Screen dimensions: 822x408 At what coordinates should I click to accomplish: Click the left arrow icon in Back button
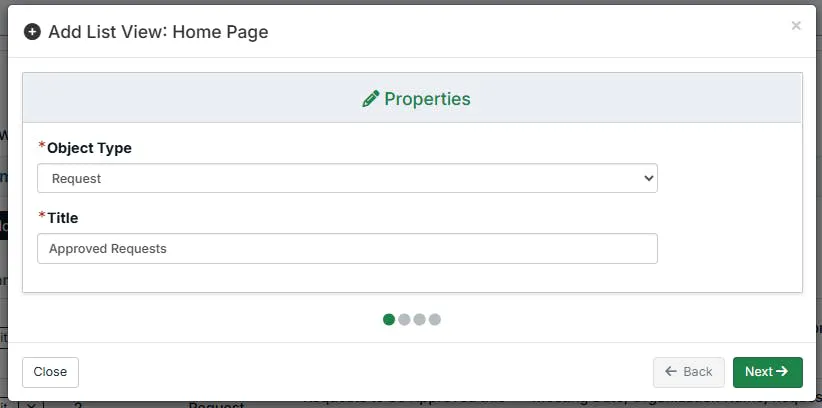(671, 371)
